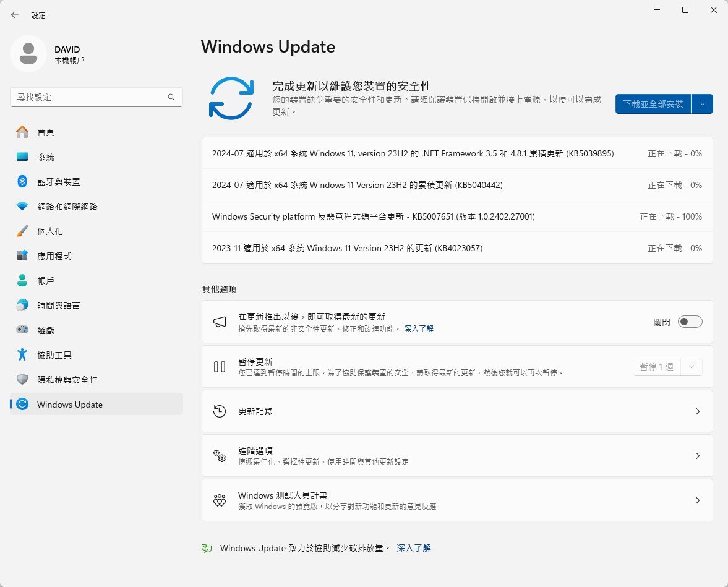728x587 pixels.
Task: Open 藍牙與裝置 settings section
Action: (x=96, y=182)
